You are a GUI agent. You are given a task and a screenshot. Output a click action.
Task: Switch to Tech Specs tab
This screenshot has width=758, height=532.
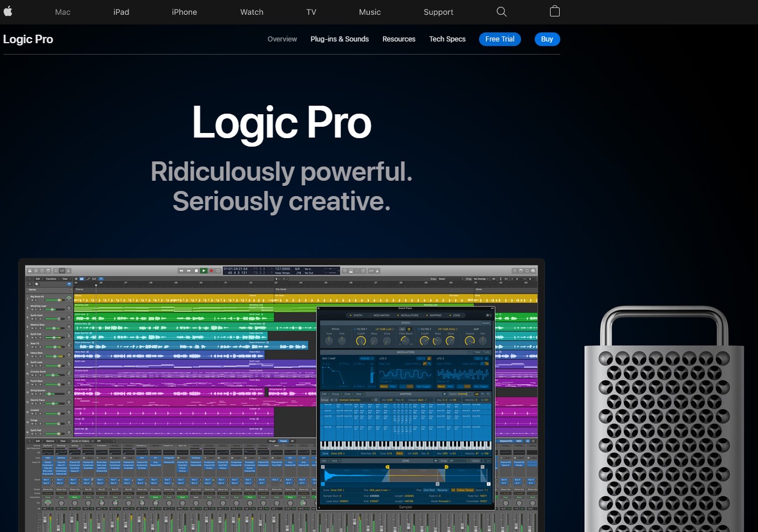(x=447, y=39)
